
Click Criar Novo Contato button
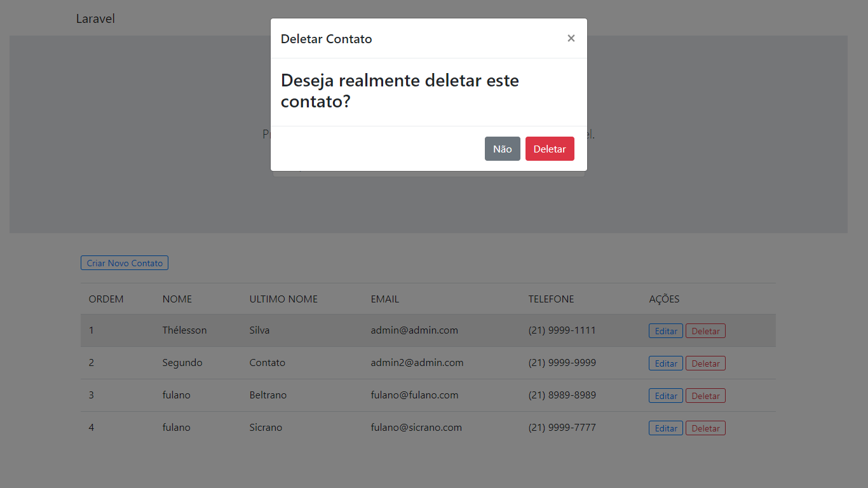pos(125,263)
